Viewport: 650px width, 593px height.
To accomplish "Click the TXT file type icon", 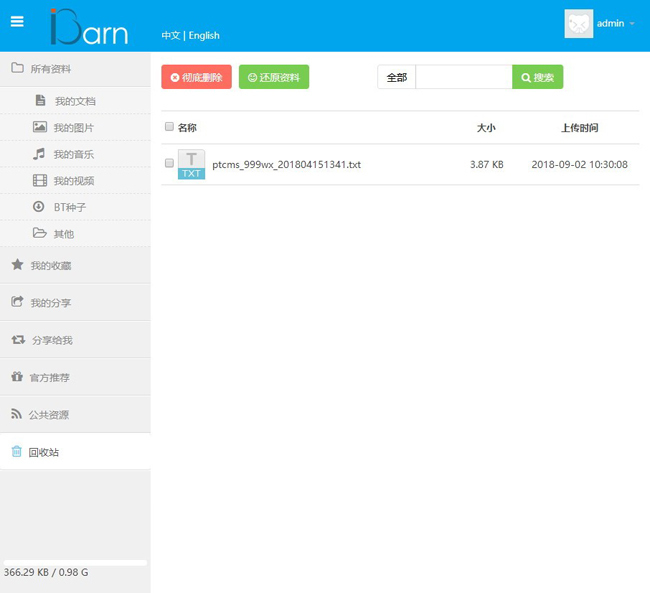I will [x=192, y=164].
